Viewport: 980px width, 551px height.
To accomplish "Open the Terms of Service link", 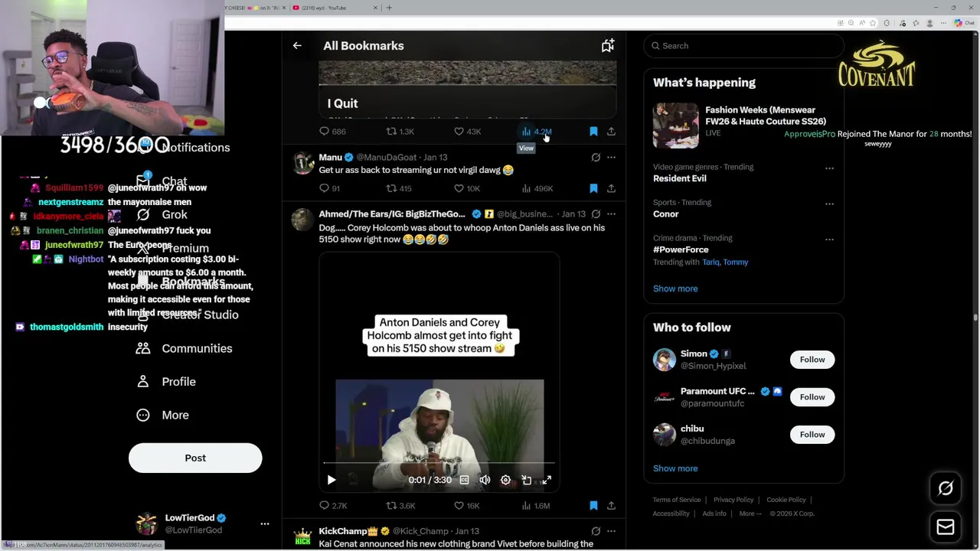I will coord(677,500).
